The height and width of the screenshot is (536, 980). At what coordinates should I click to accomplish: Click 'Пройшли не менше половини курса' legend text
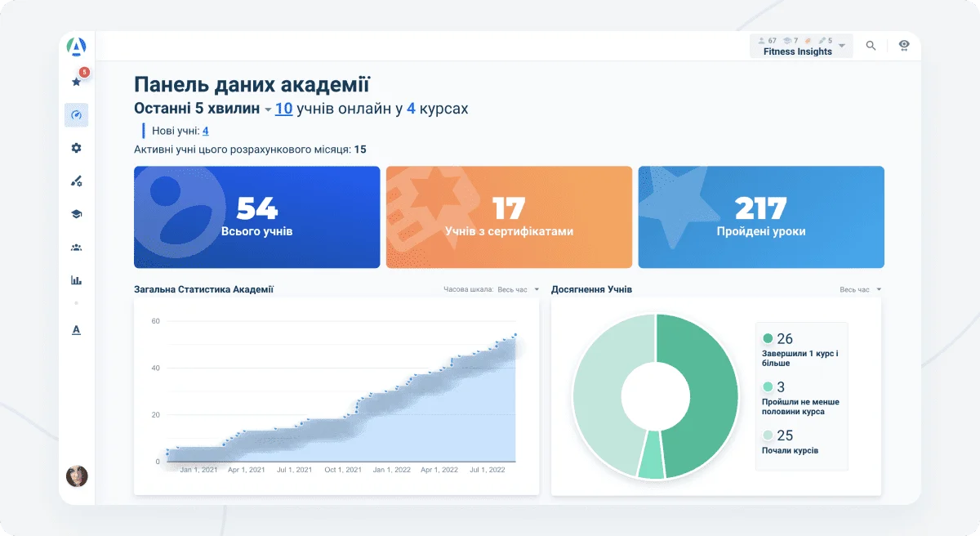(800, 407)
